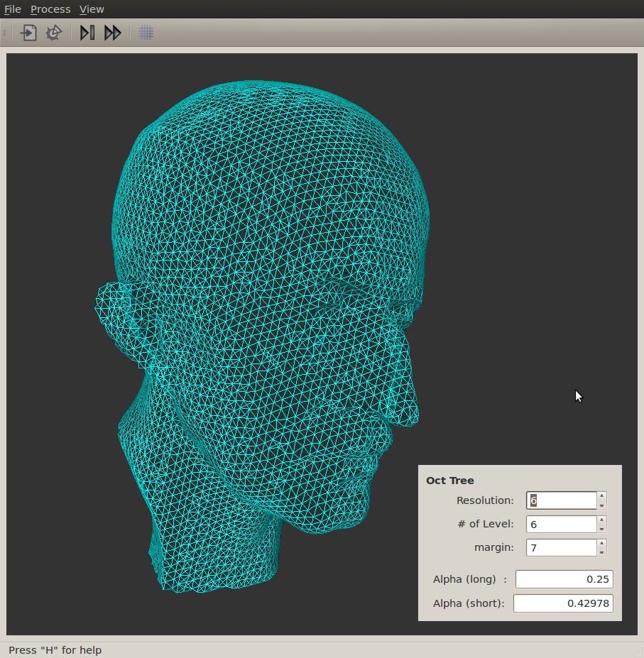Open the Process menu
This screenshot has height=658, width=644.
click(x=50, y=9)
